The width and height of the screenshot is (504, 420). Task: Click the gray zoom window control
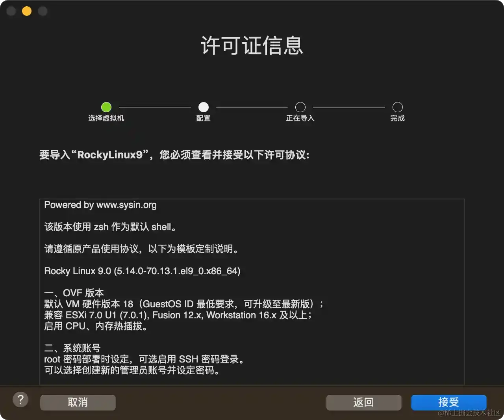coord(43,11)
